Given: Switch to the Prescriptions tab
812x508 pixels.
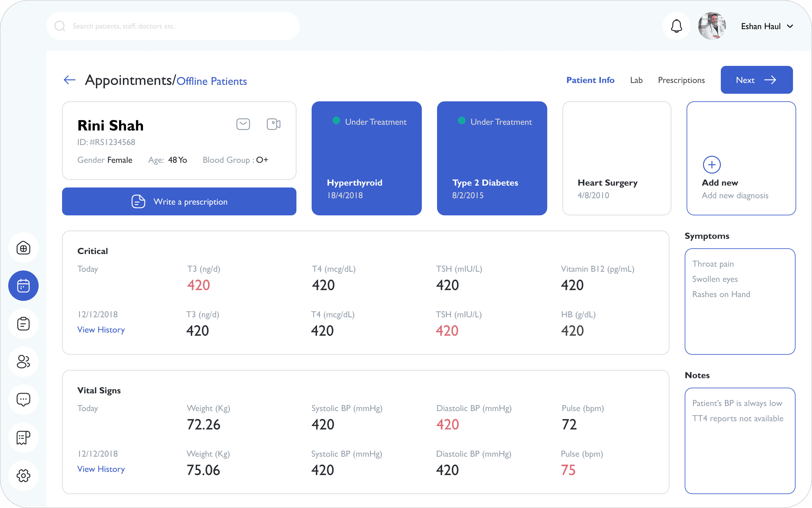Looking at the screenshot, I should coord(681,80).
